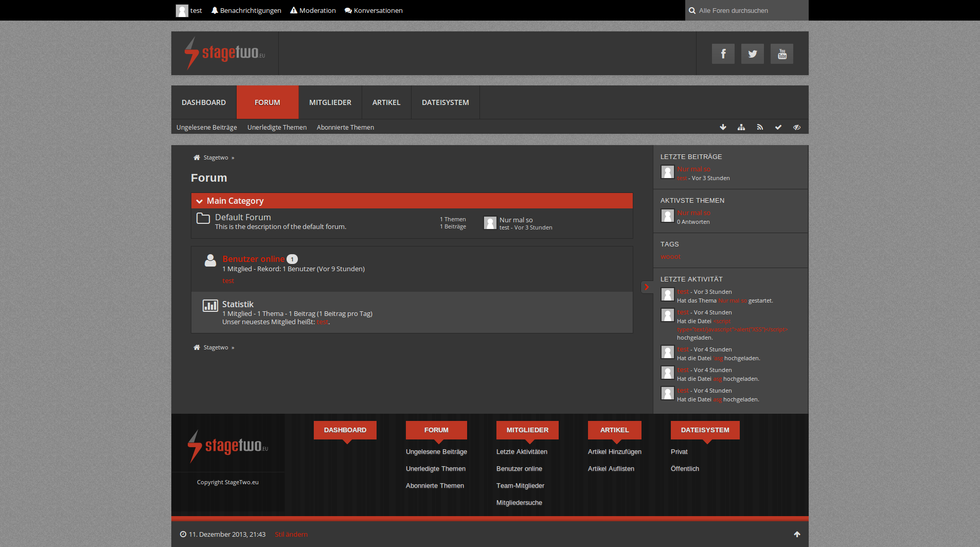Toggle the crossed-out eye visibility icon
Viewport: 980px width, 547px height.
point(797,127)
